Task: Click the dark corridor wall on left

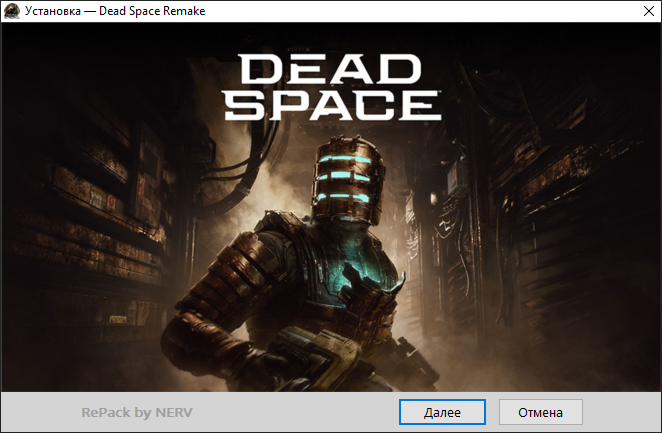Action: coord(80,220)
